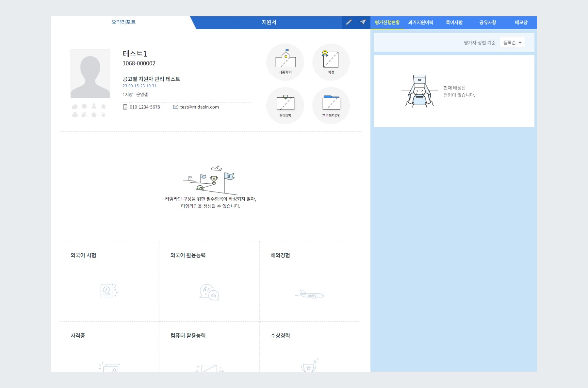Click the posting title 공고별 지원자 관리 테스트
The image size is (588, 388).
pos(151,79)
